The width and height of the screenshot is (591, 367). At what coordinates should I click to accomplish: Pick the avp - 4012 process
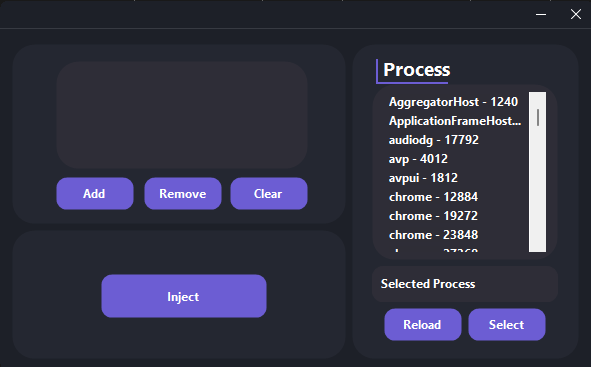click(x=418, y=159)
